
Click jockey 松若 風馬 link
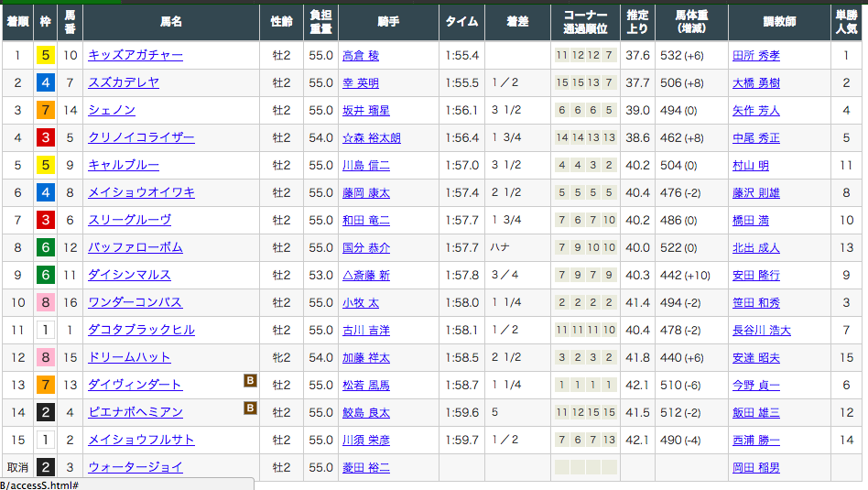pyautogui.click(x=366, y=385)
